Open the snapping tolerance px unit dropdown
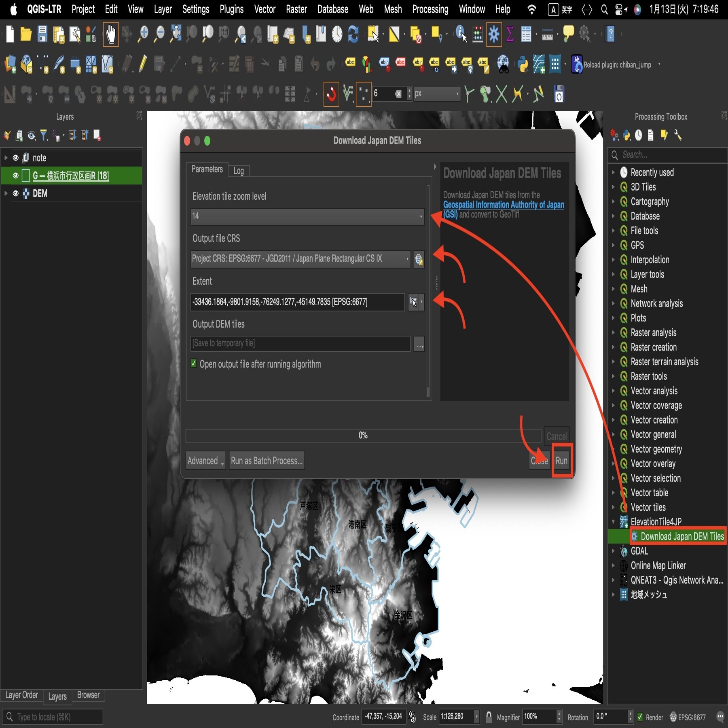728x728 pixels. (437, 94)
